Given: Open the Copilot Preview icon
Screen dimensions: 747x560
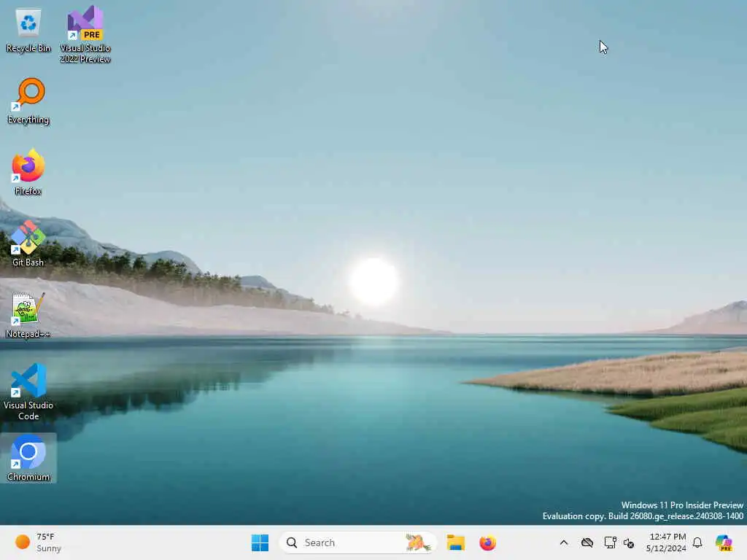Looking at the screenshot, I should 724,542.
